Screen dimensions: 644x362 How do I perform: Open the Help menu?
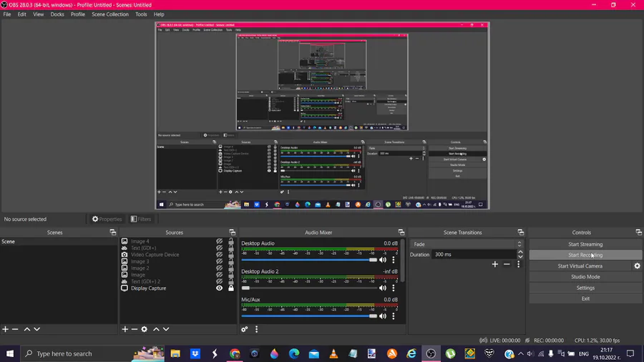point(159,14)
